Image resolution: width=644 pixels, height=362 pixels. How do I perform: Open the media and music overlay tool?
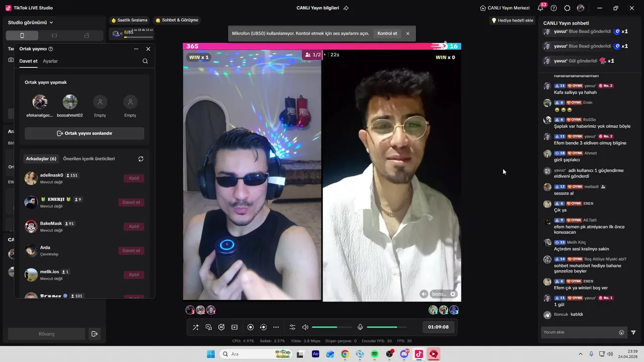point(209,327)
